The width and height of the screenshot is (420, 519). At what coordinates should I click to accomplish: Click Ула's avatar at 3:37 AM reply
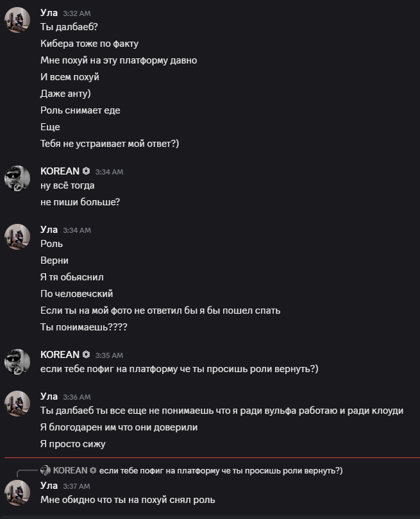(x=17, y=493)
